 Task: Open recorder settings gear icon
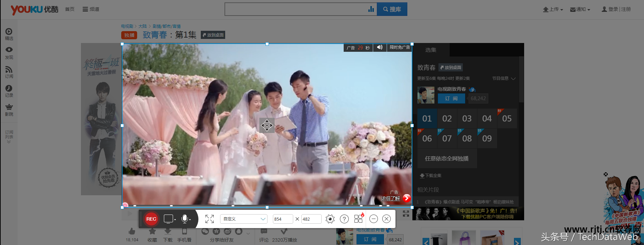pos(330,219)
